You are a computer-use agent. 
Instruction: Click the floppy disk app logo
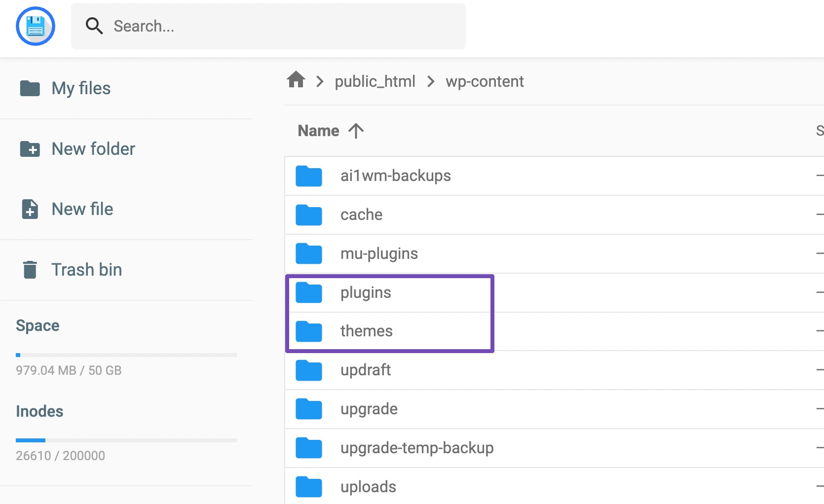pyautogui.click(x=35, y=26)
